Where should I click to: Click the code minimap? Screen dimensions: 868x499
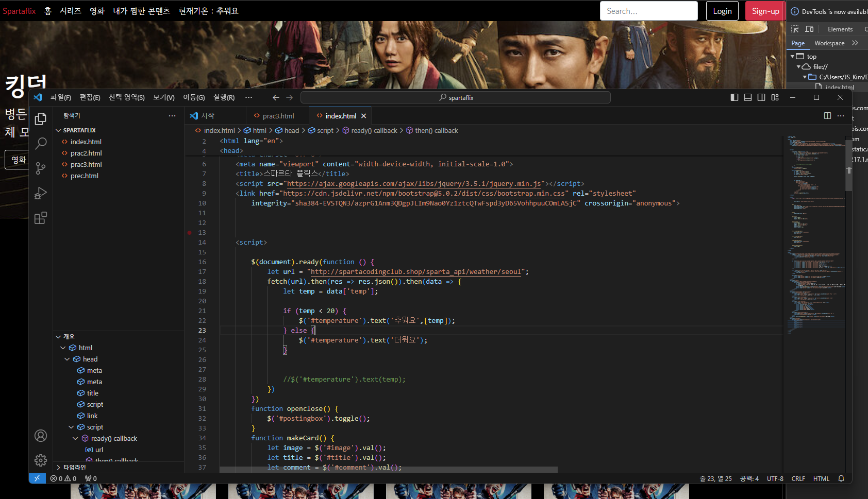816,234
